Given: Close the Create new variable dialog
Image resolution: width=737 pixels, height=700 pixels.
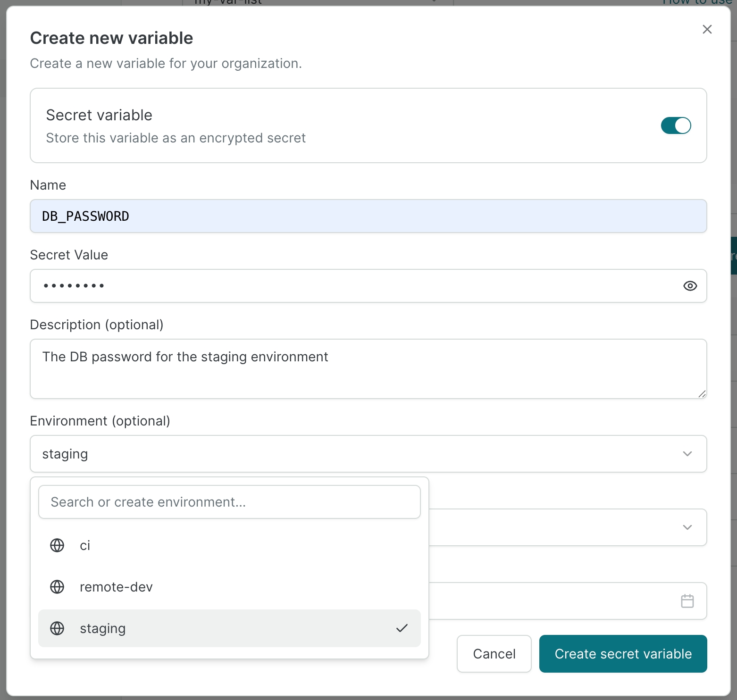Looking at the screenshot, I should (x=707, y=29).
